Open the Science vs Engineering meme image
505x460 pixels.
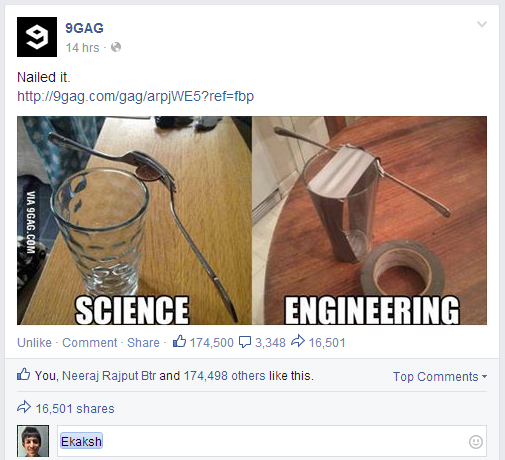tap(252, 220)
